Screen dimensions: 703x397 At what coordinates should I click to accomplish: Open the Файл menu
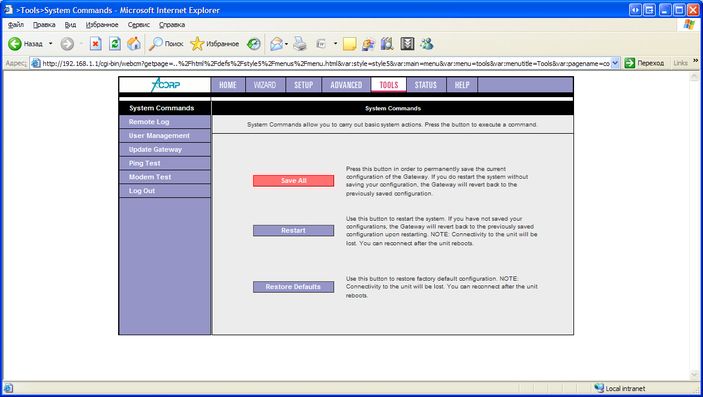pos(16,25)
